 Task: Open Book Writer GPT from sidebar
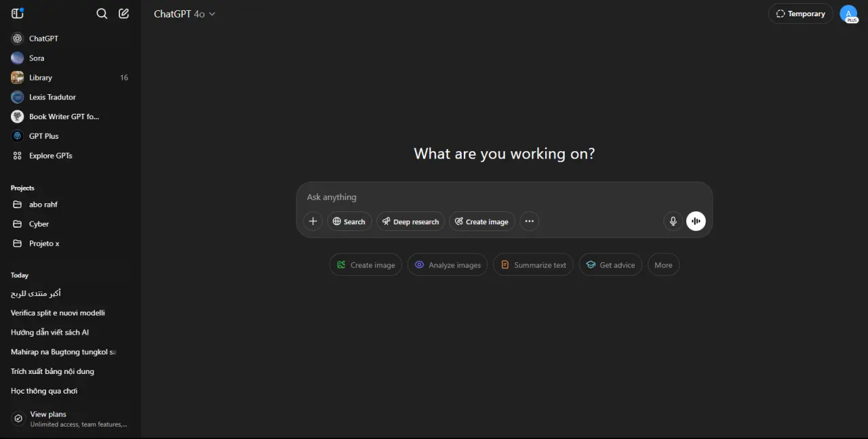71,117
